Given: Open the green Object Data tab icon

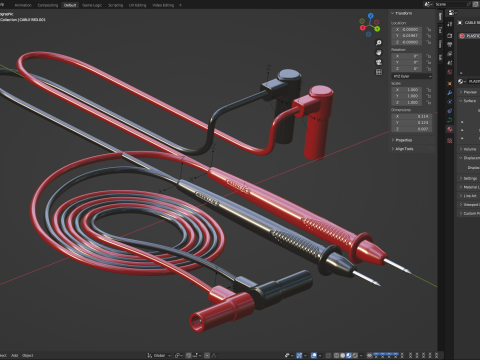Looking at the screenshot, I should pyautogui.click(x=450, y=120).
